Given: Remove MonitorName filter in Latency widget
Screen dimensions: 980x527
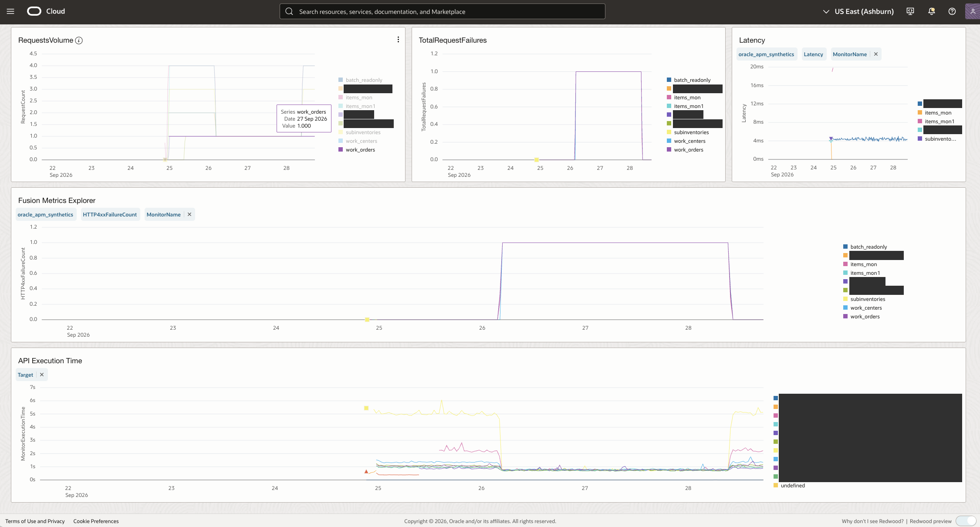Looking at the screenshot, I should pyautogui.click(x=875, y=54).
